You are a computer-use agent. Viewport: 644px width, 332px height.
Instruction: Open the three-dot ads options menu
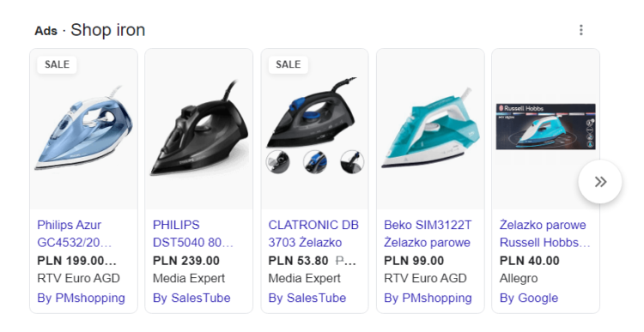click(x=580, y=30)
